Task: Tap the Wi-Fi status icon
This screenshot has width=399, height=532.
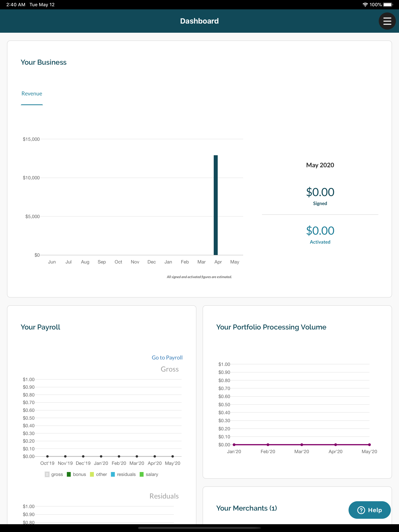Action: point(365,4)
